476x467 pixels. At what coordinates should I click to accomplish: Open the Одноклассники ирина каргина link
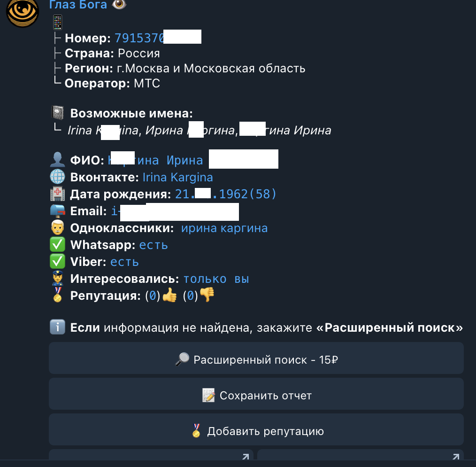(224, 228)
